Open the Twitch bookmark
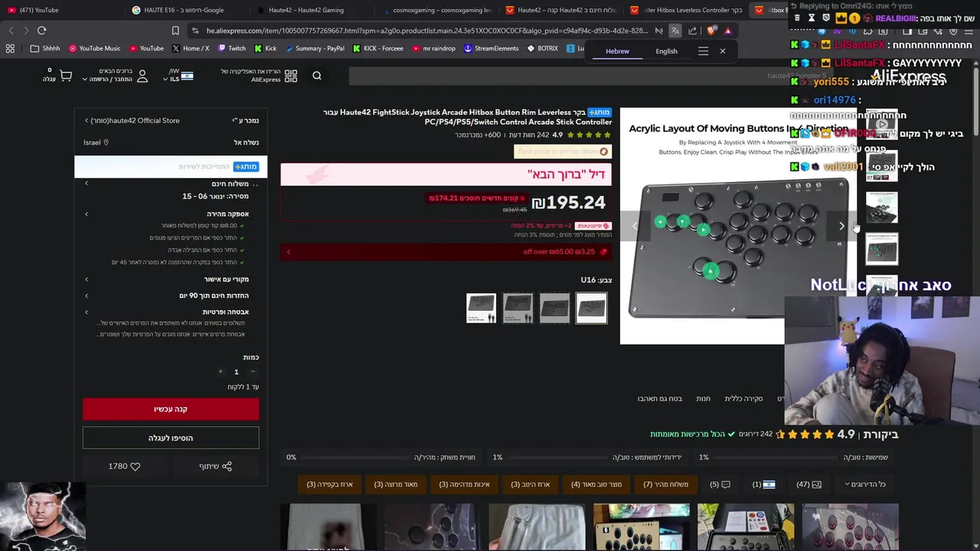 [231, 48]
